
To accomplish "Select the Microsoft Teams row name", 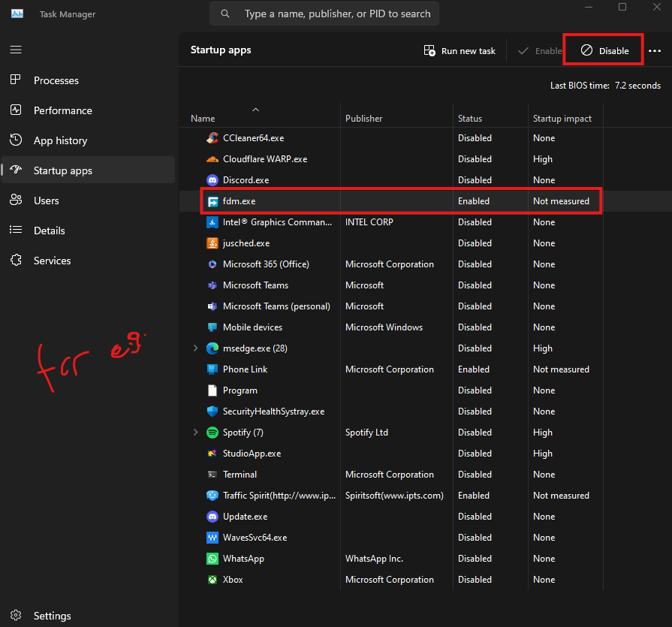I will coord(255,285).
